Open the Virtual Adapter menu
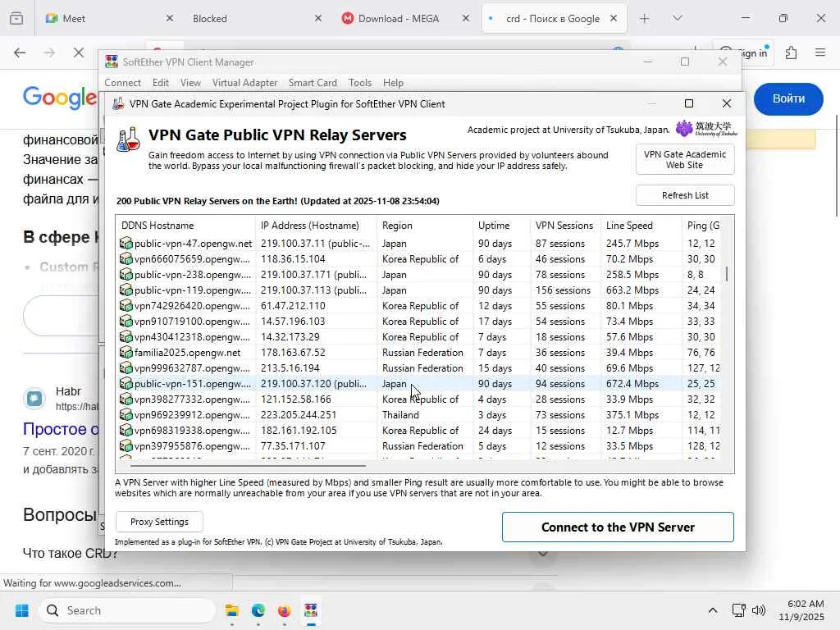840x630 pixels. tap(244, 83)
